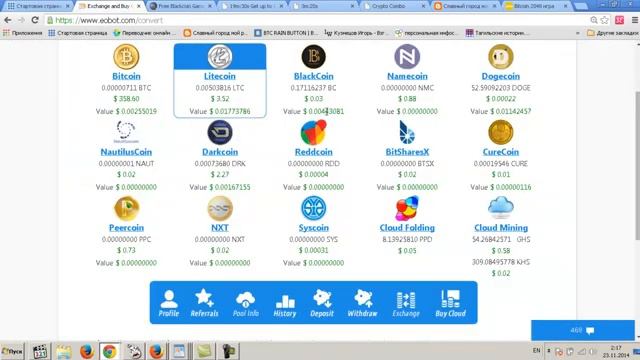Viewport: 640px width, 360px height.
Task: Open the Chrome menu button
Action: (635, 20)
